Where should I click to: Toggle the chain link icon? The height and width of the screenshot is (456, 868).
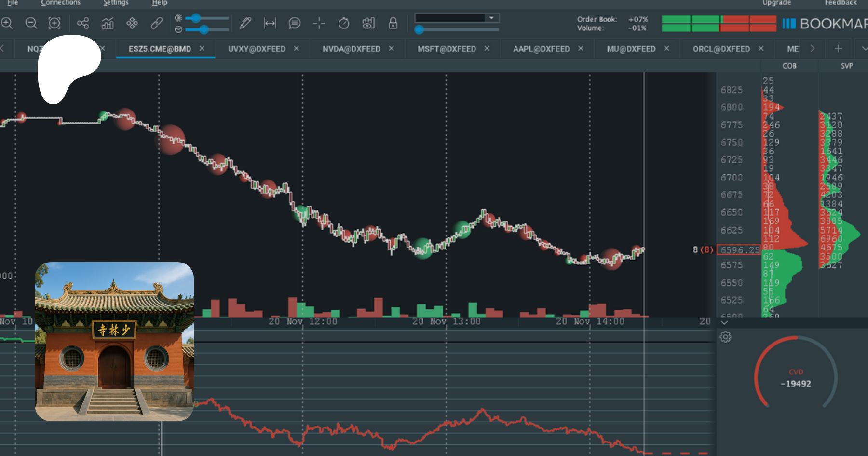156,23
